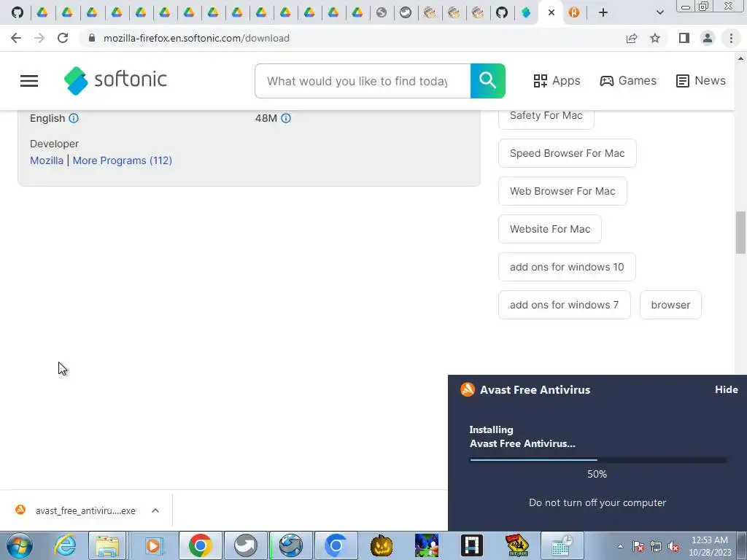747x560 pixels.
Task: Launch Internet Explorer from taskbar
Action: click(65, 545)
